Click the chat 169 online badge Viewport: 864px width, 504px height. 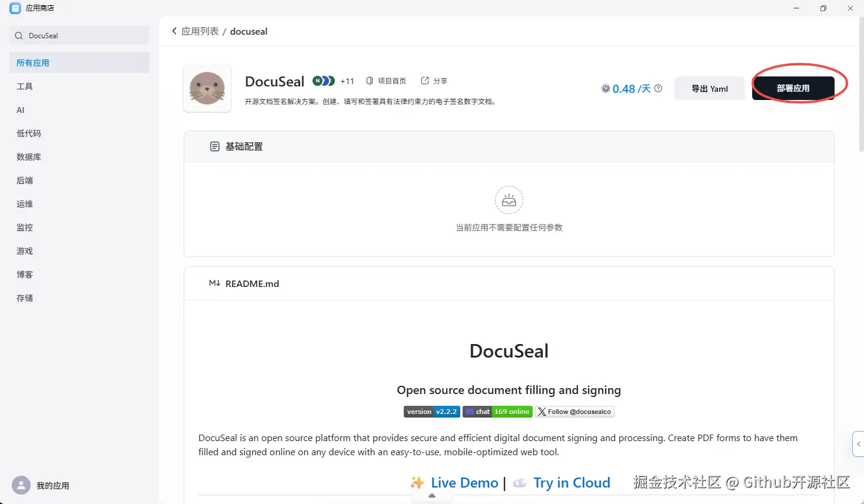pyautogui.click(x=497, y=412)
